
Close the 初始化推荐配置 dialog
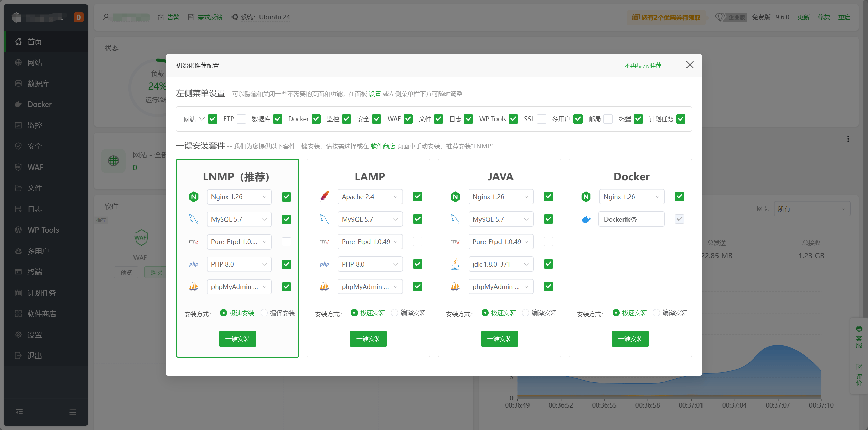[x=690, y=65]
